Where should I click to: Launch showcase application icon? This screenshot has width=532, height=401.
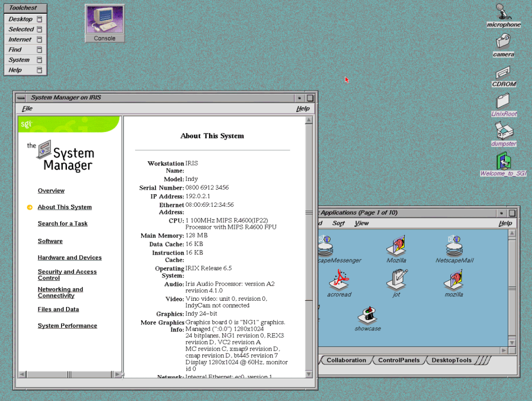[368, 319]
